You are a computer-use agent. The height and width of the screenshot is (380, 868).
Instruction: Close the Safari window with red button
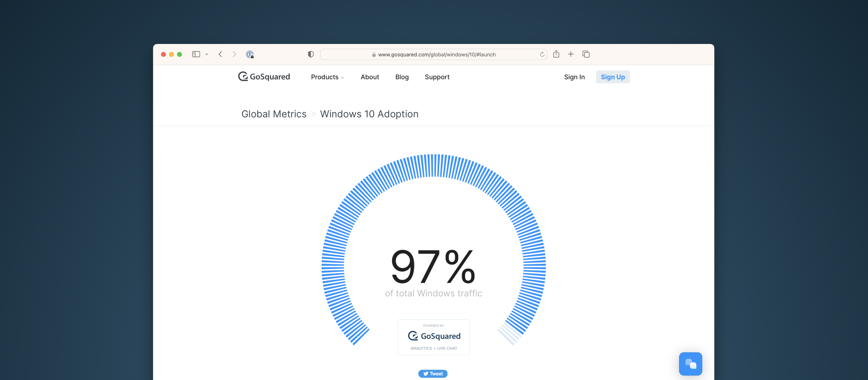click(x=163, y=54)
